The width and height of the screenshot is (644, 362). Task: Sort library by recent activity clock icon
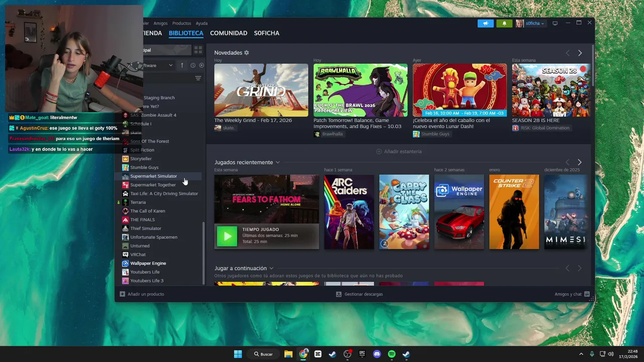(x=193, y=65)
